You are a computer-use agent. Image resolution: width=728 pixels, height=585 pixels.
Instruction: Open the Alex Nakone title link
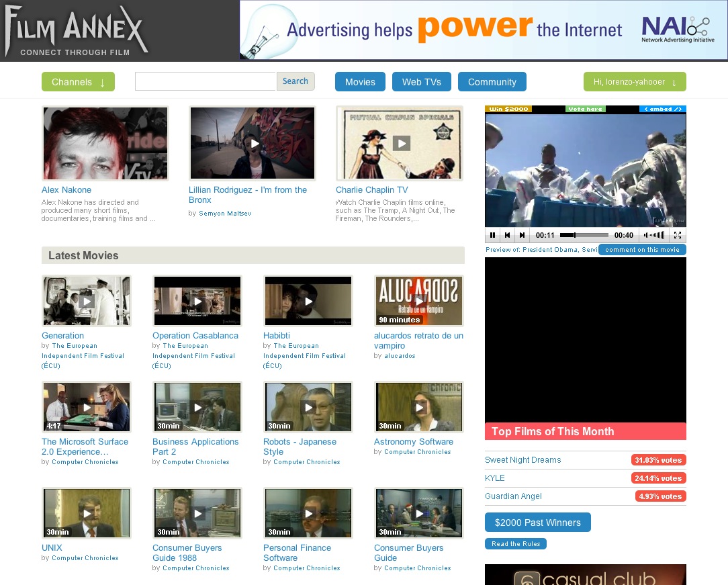coord(66,190)
